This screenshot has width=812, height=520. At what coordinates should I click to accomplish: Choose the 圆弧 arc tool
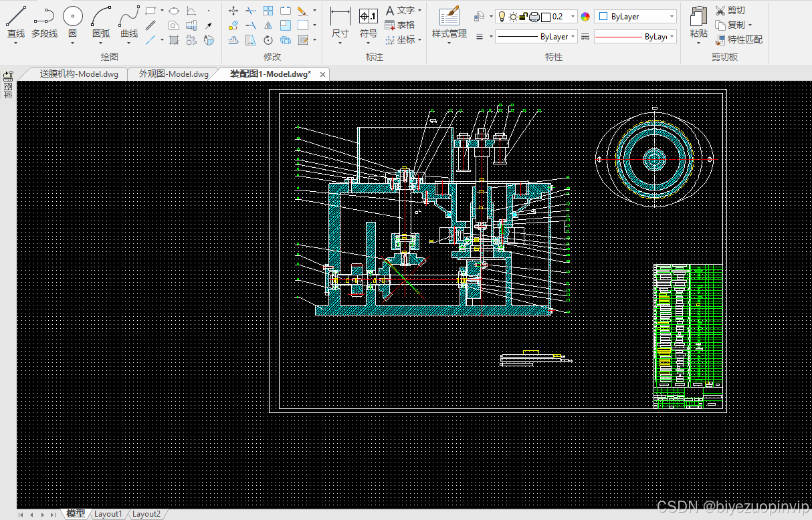coord(101,22)
